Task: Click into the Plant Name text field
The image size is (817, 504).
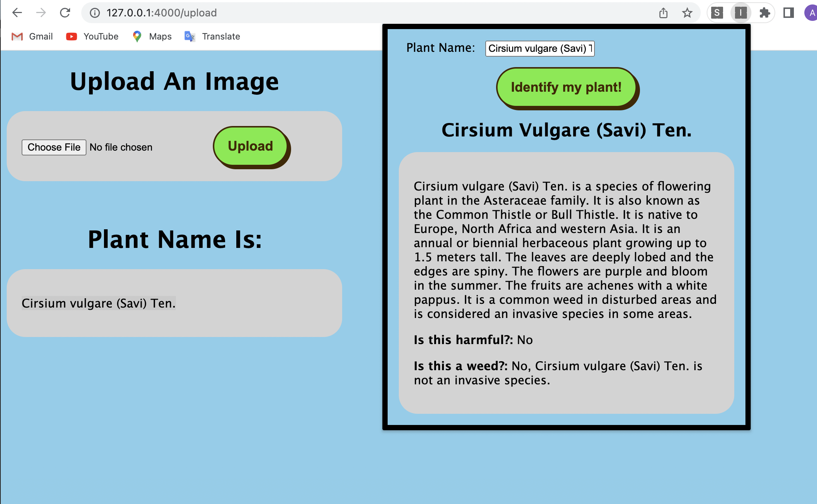Action: coord(539,48)
